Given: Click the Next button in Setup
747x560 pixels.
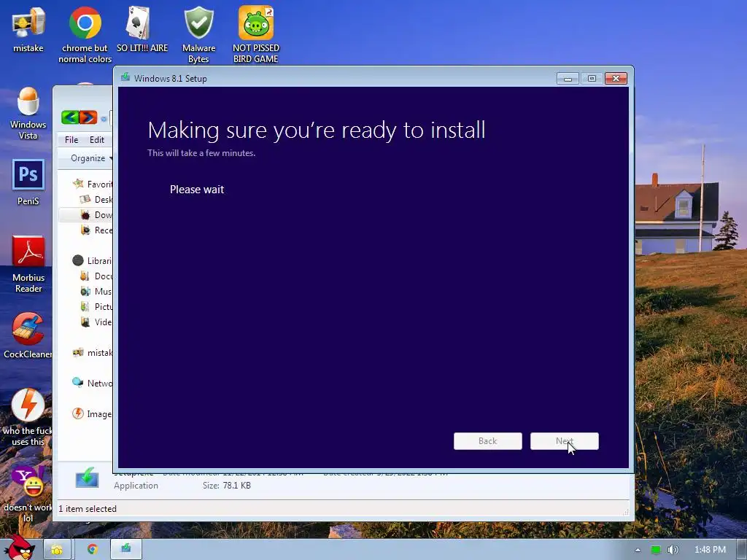Looking at the screenshot, I should coord(565,441).
